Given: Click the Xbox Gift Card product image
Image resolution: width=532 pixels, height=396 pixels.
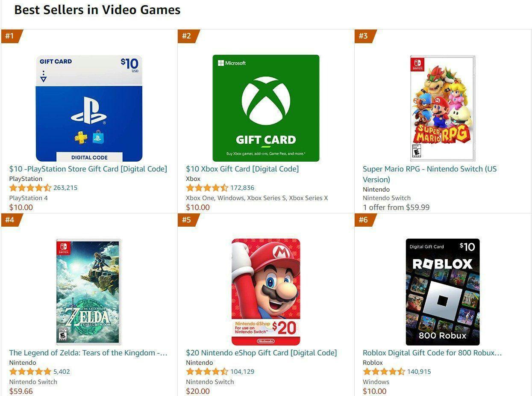Looking at the screenshot, I should pos(266,108).
